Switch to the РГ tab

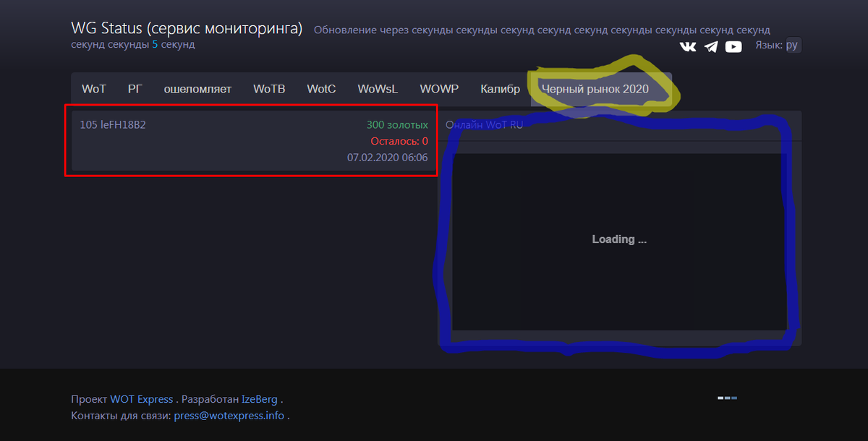[x=135, y=89]
